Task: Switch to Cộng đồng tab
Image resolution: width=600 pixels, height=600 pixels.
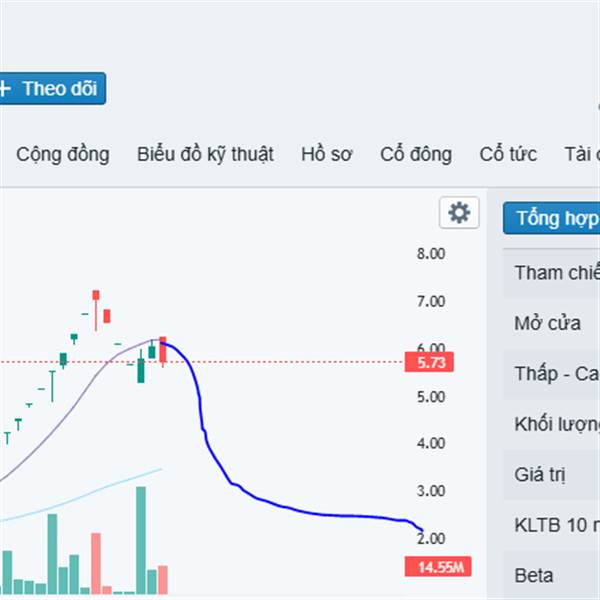Action: (x=63, y=155)
